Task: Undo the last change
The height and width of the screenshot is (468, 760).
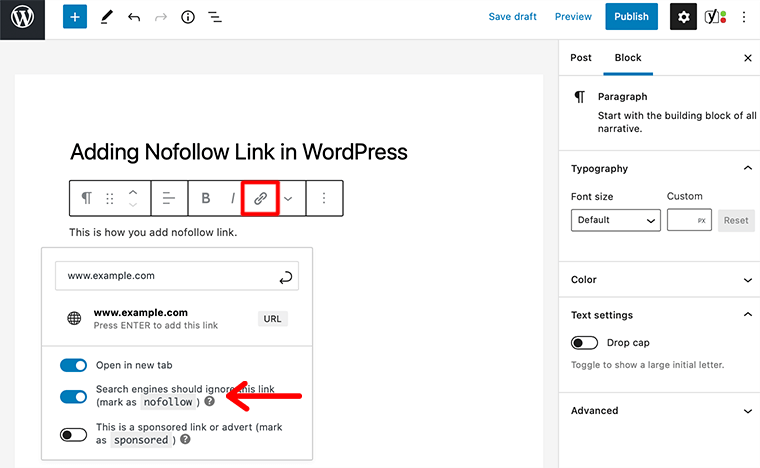Action: click(x=134, y=17)
